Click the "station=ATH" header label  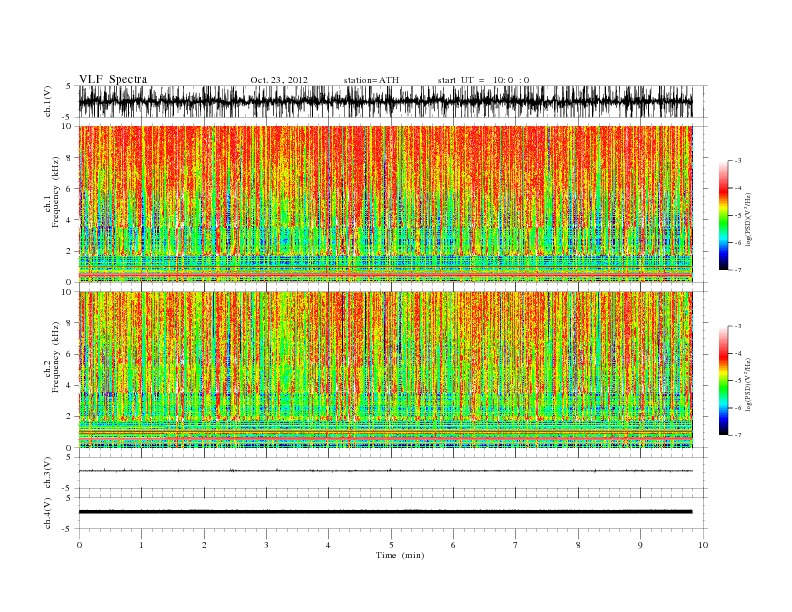coord(371,80)
